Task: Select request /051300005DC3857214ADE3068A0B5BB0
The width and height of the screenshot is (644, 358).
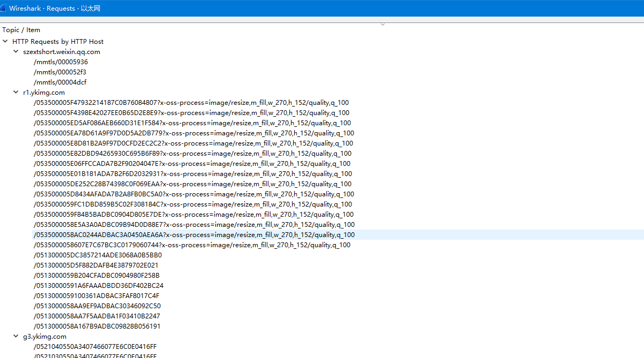Action: point(98,255)
